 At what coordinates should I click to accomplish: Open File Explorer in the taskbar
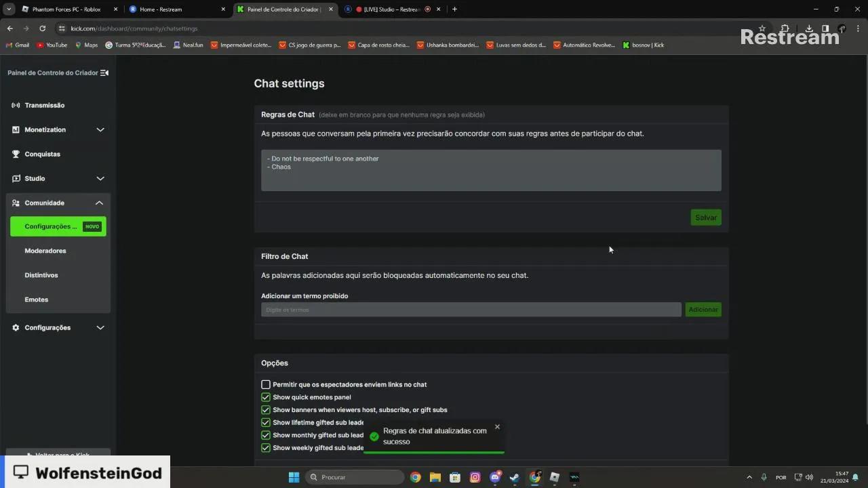coord(435,477)
